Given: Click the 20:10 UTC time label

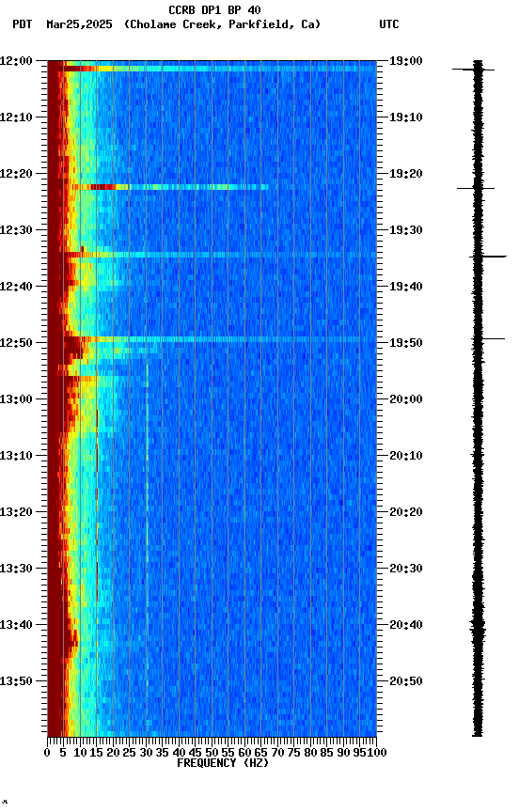Looking at the screenshot, I should tap(406, 456).
